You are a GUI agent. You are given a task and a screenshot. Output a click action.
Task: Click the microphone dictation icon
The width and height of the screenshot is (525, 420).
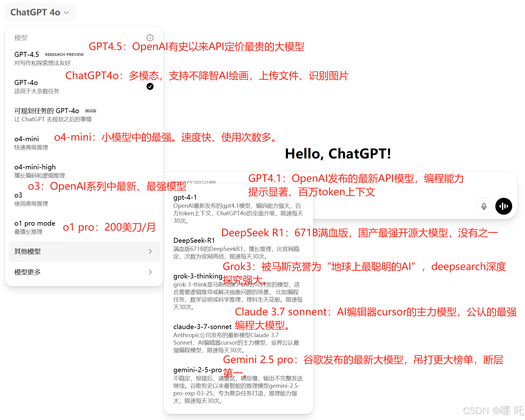484,206
